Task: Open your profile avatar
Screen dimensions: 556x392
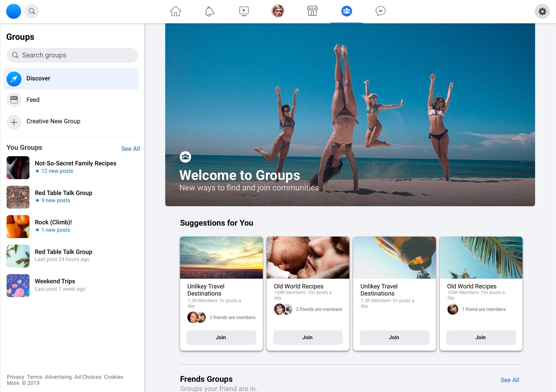Action: pyautogui.click(x=278, y=11)
